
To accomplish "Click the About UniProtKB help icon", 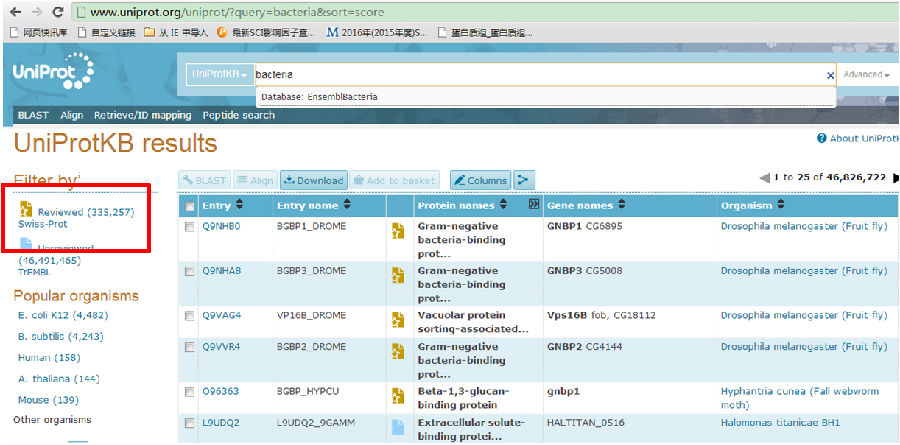I will pyautogui.click(x=821, y=138).
